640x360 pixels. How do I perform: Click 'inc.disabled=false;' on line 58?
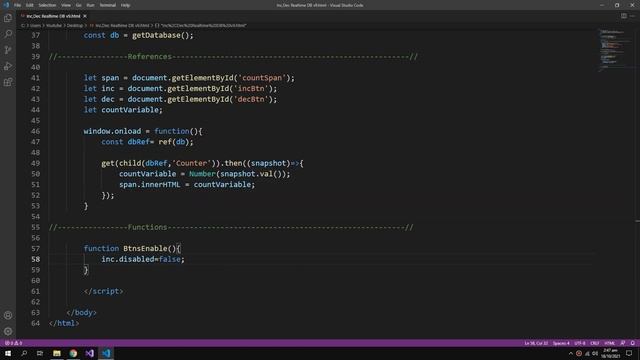click(143, 259)
